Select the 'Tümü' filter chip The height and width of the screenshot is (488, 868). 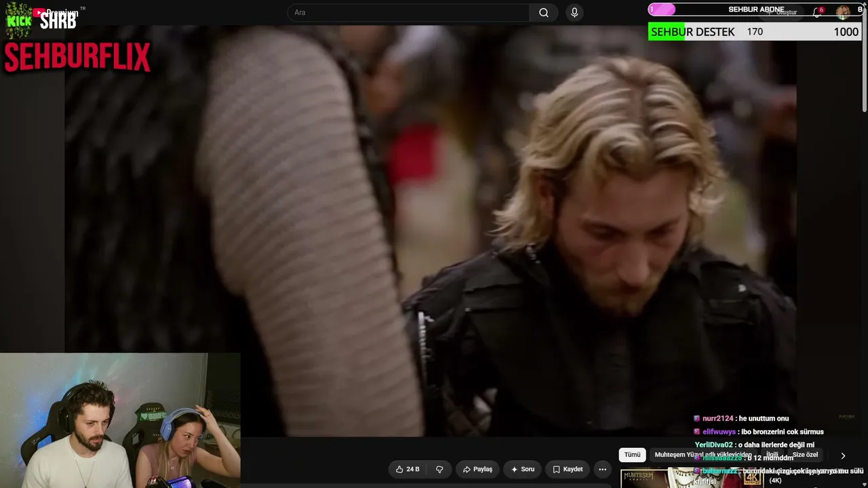coord(632,455)
